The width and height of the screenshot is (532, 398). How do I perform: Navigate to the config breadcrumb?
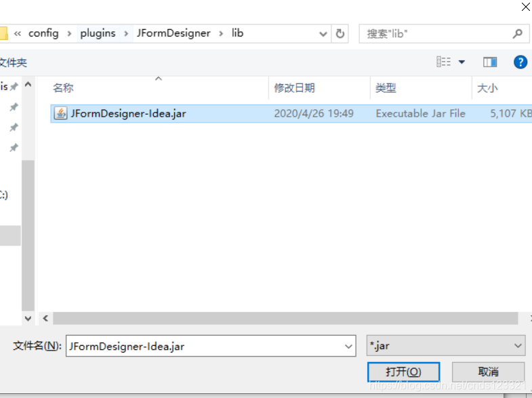tap(43, 33)
